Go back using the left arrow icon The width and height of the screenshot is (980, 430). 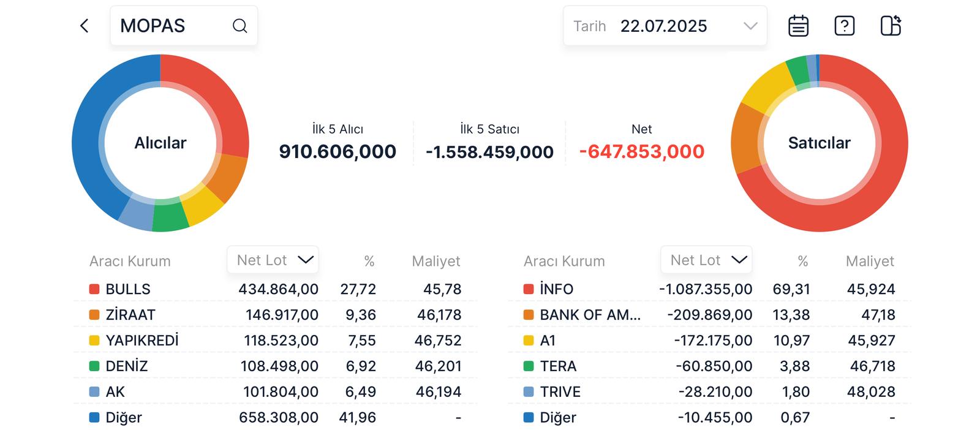(85, 26)
